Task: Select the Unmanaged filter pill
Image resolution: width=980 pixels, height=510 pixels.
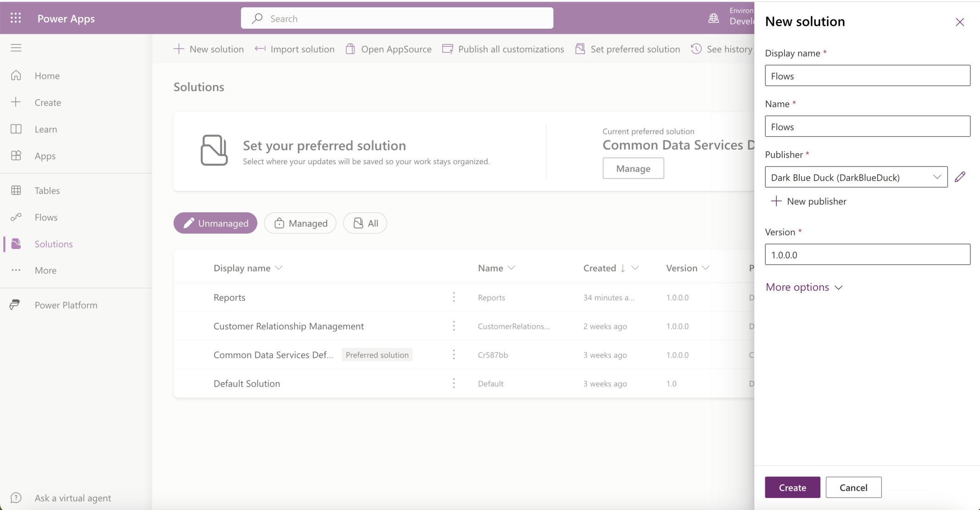Action: [215, 223]
